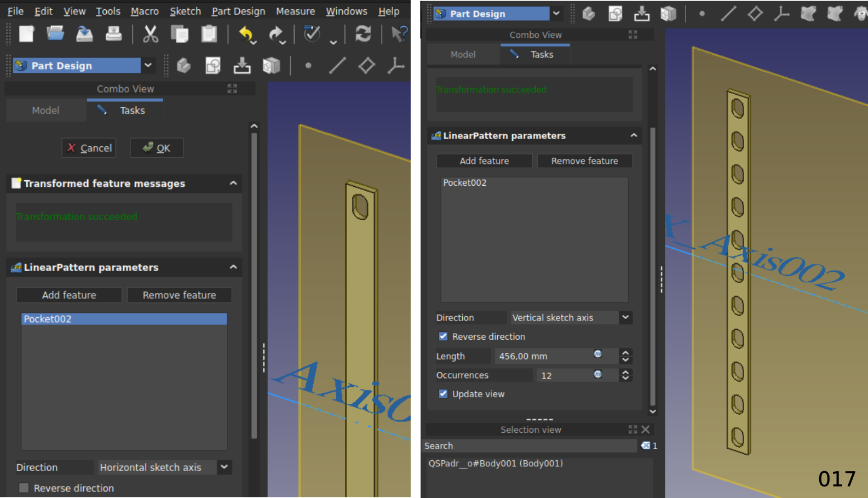Viewport: 868px width, 498px height.
Task: Click Remove feature in right window
Action: pos(584,161)
